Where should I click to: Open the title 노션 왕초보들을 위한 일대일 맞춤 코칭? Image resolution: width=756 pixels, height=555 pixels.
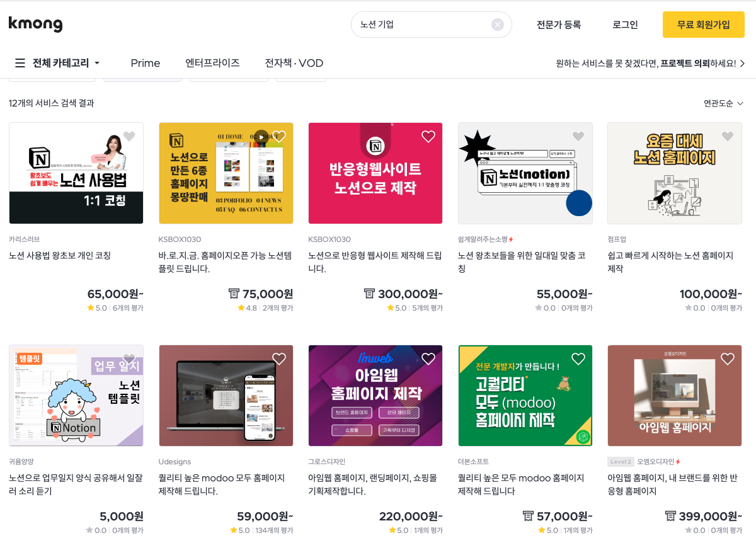[522, 262]
